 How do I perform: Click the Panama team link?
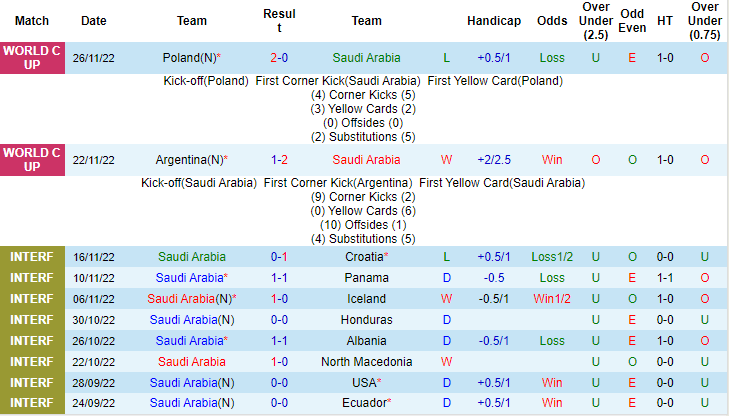[367, 278]
